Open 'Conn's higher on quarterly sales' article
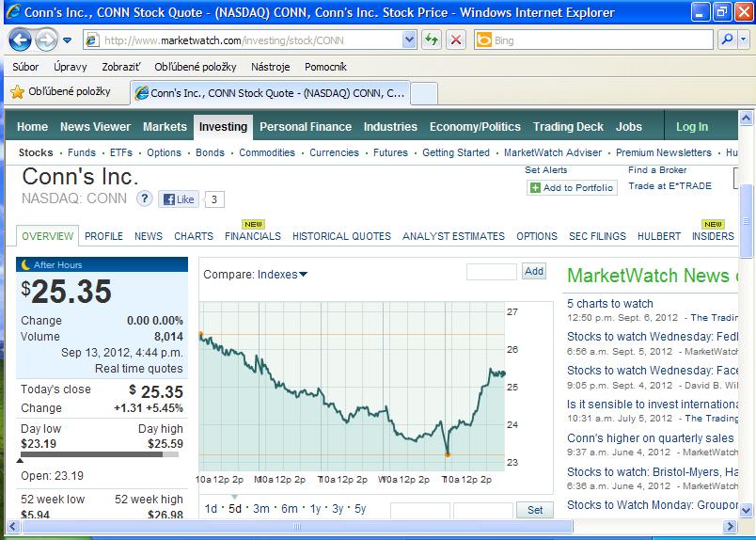 [x=651, y=438]
